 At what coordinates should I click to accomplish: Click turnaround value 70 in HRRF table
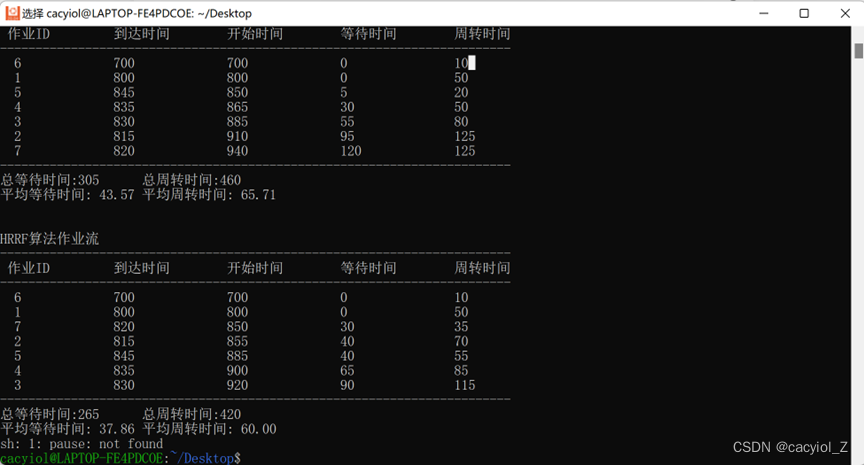click(461, 341)
